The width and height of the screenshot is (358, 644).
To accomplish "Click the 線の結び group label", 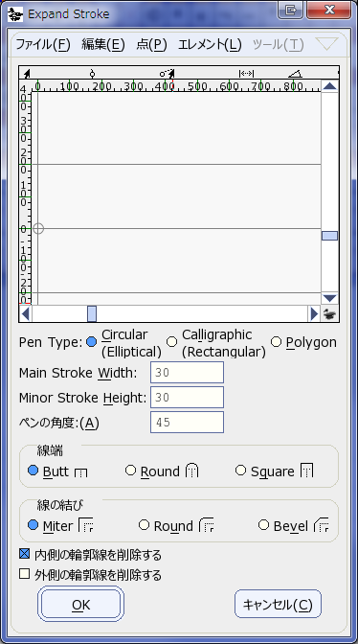I will (60, 505).
